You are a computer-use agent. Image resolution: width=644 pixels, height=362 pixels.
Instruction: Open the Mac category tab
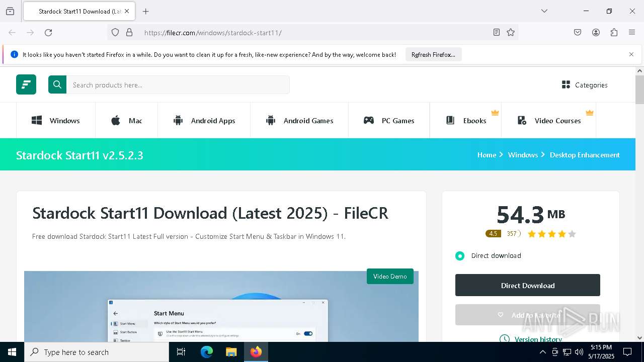coord(127,121)
